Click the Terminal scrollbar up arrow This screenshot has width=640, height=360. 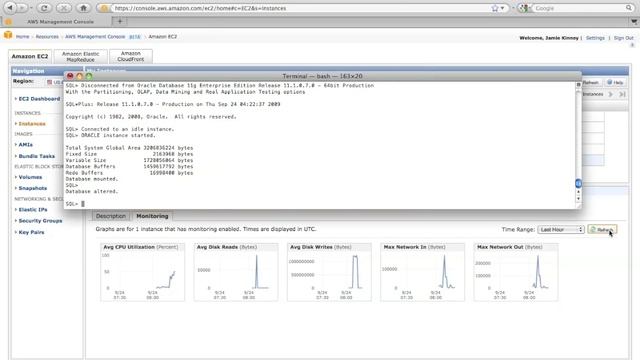[578, 191]
